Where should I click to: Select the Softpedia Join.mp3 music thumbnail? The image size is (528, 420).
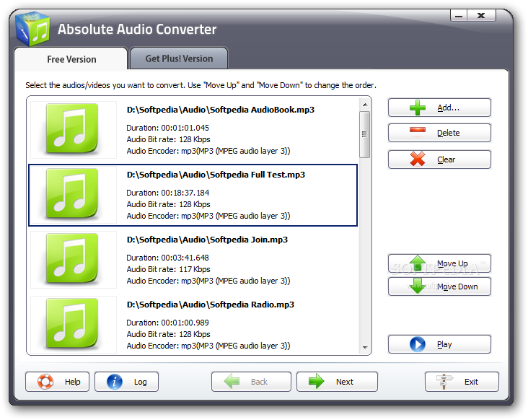pyautogui.click(x=72, y=258)
